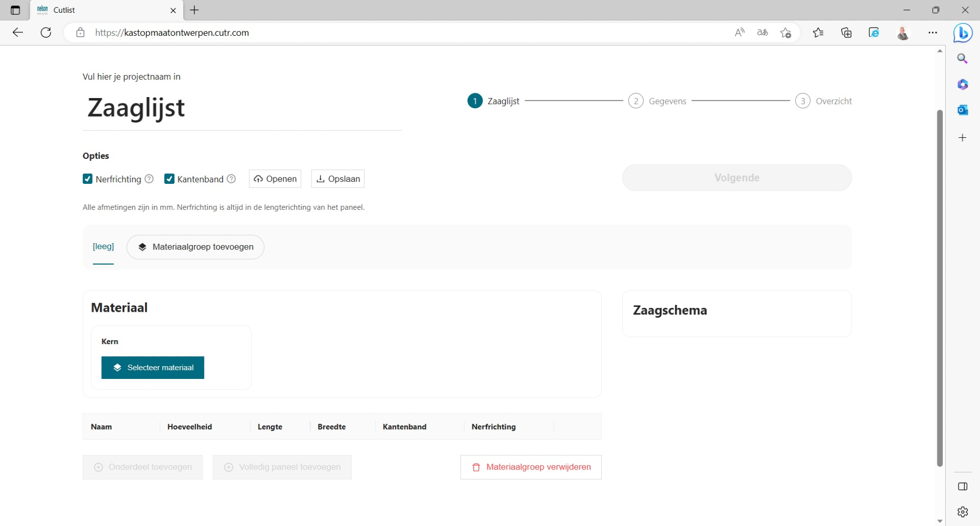Click the Translate page icon

tap(762, 32)
